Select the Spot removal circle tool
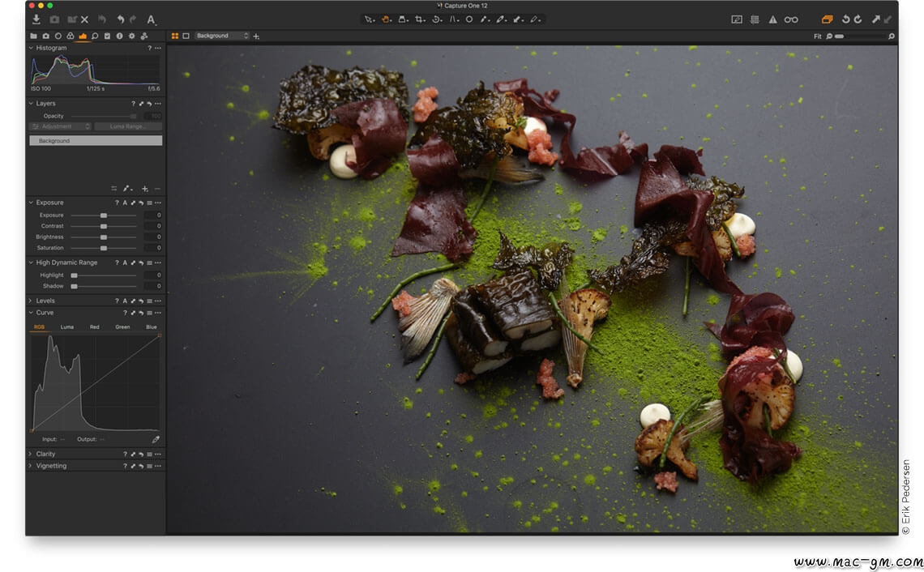Screen dimensions: 924x572 (469, 19)
